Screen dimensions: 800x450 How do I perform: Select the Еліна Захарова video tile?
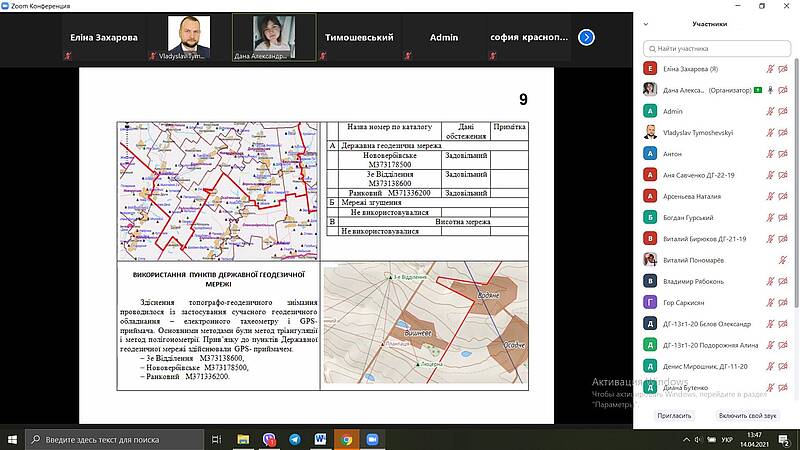pos(104,38)
